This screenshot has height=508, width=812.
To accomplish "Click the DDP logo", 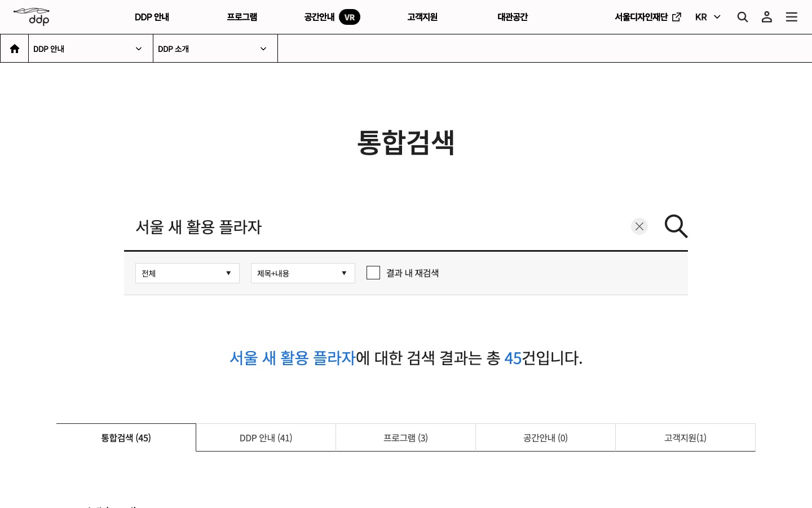I will click(x=32, y=17).
